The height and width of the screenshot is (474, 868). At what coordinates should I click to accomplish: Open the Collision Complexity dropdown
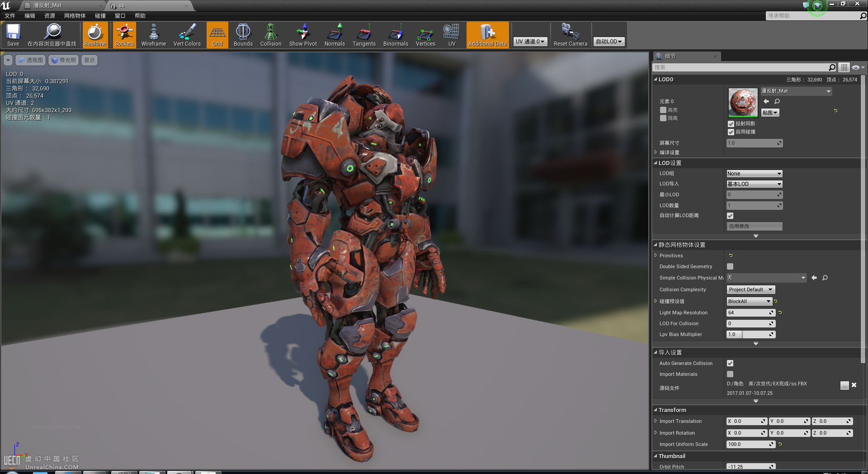(750, 289)
